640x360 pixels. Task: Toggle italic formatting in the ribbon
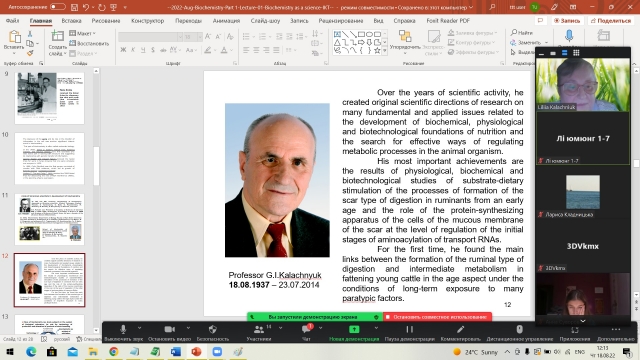(133, 50)
